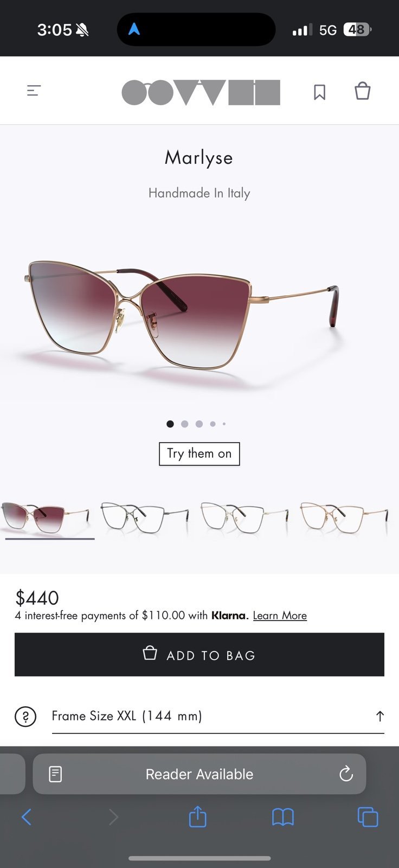Select the second carousel dot
Screen dimensions: 399x868
(185, 424)
